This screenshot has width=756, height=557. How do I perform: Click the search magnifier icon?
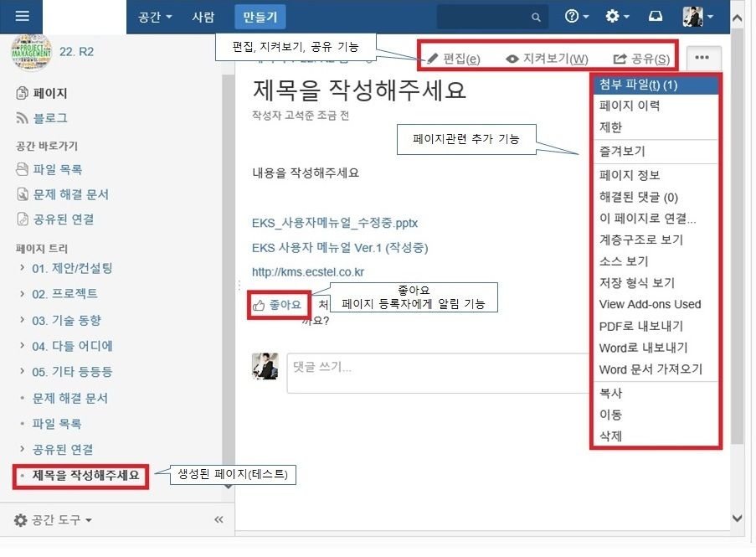[x=536, y=18]
